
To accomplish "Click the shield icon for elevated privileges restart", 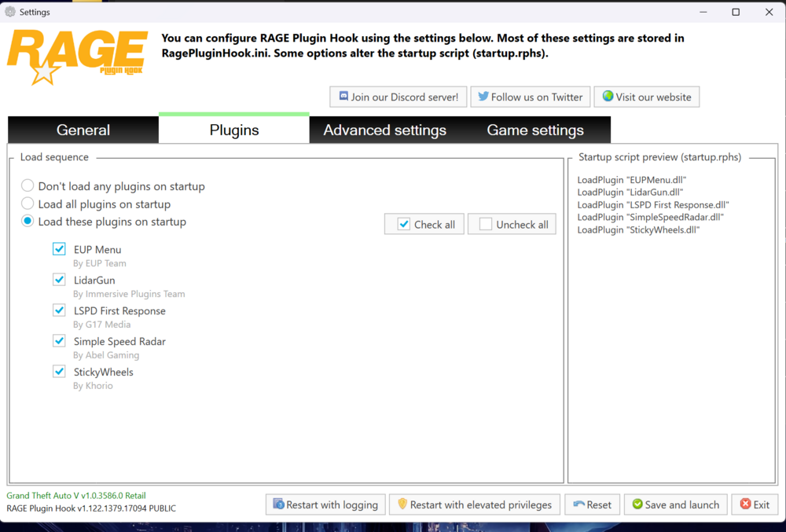I will [x=402, y=504].
